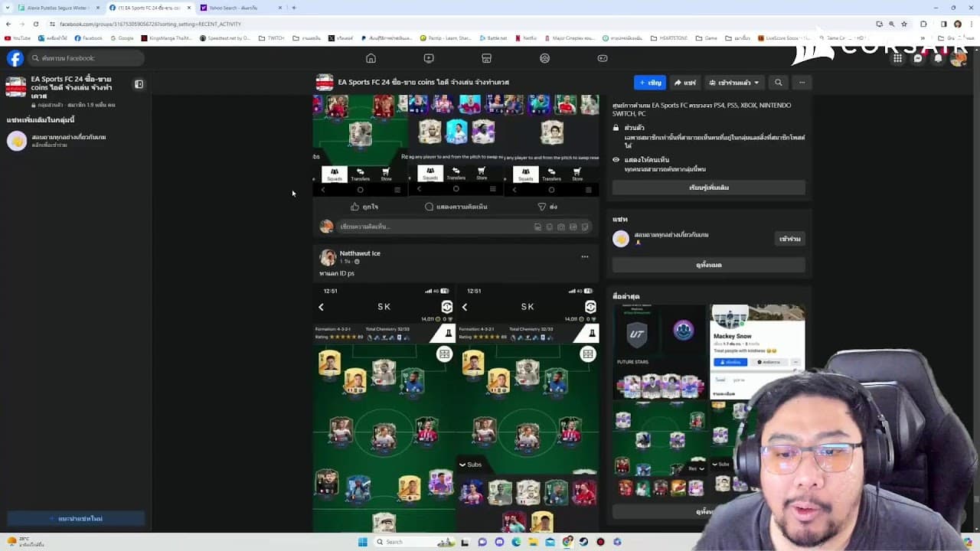This screenshot has height=551, width=980.
Task: Open the Battle.net bookmark
Action: tap(493, 37)
